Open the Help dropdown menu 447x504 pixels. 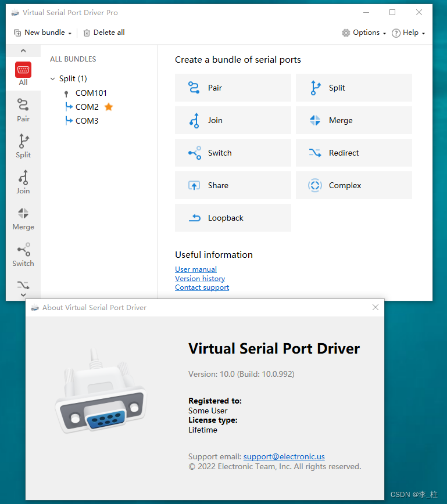click(409, 33)
